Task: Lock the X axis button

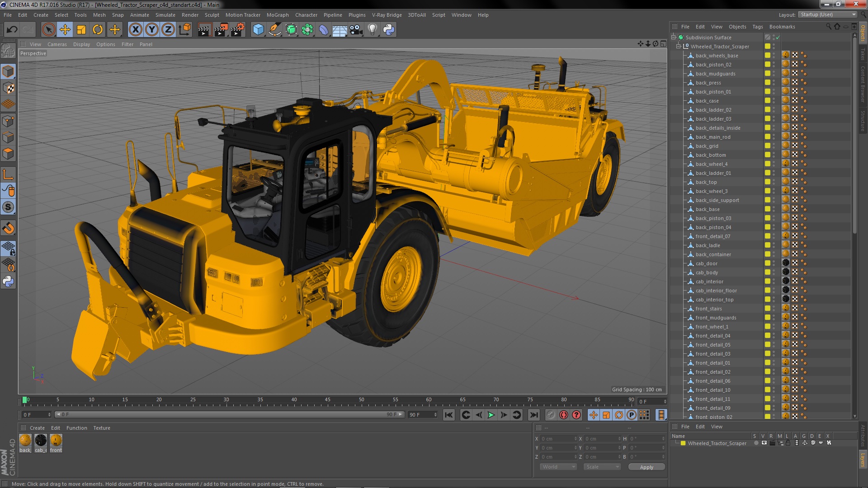Action: pos(135,30)
